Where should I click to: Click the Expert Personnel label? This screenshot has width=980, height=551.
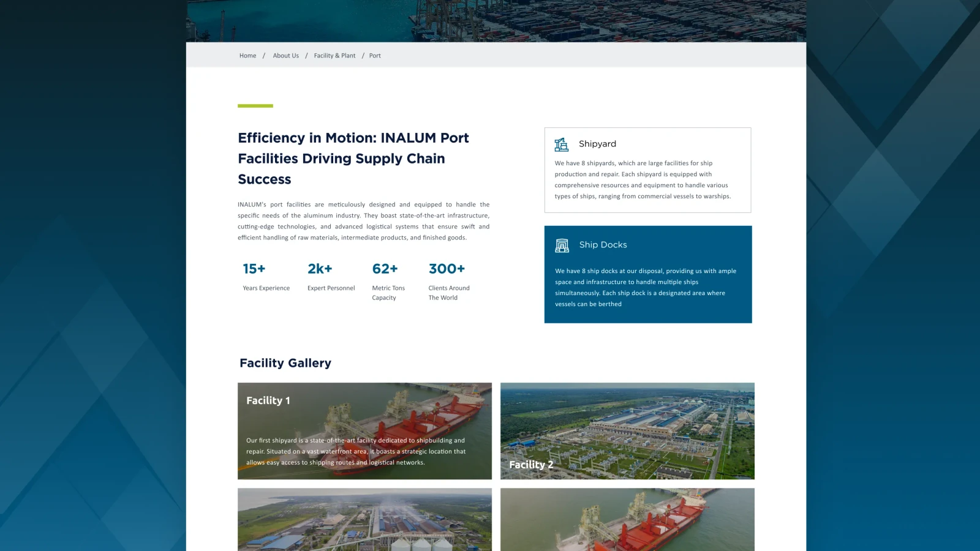click(331, 288)
